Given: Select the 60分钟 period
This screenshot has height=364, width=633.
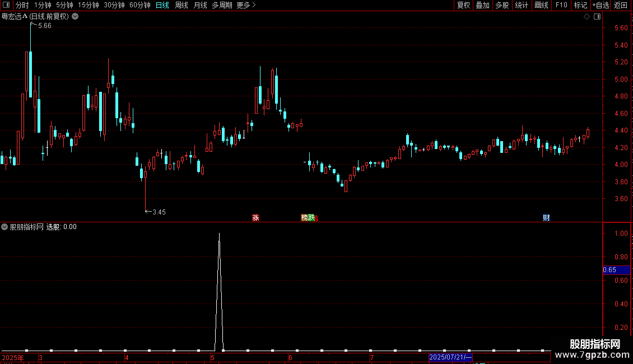Looking at the screenshot, I should [x=140, y=5].
